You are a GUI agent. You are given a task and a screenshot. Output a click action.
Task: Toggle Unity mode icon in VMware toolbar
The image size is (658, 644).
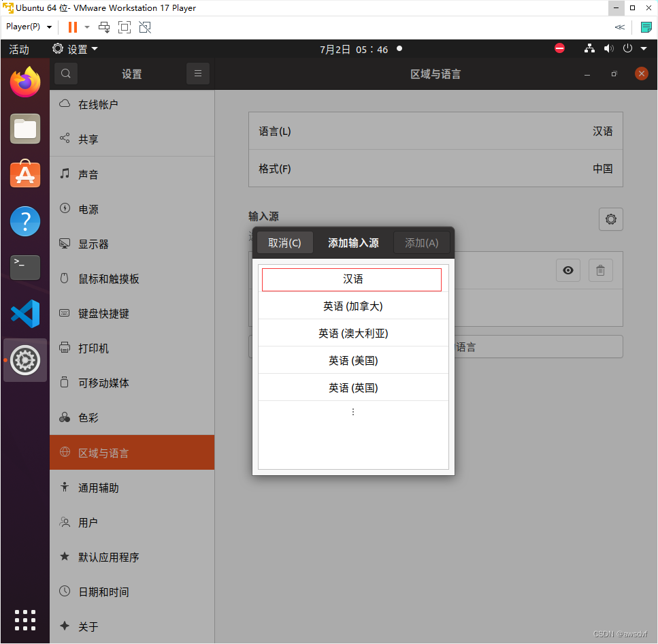coord(145,27)
